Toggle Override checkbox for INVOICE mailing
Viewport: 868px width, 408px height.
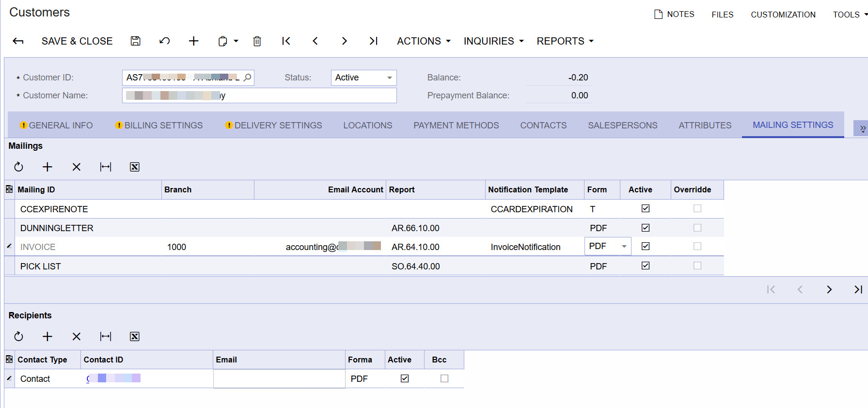[697, 246]
